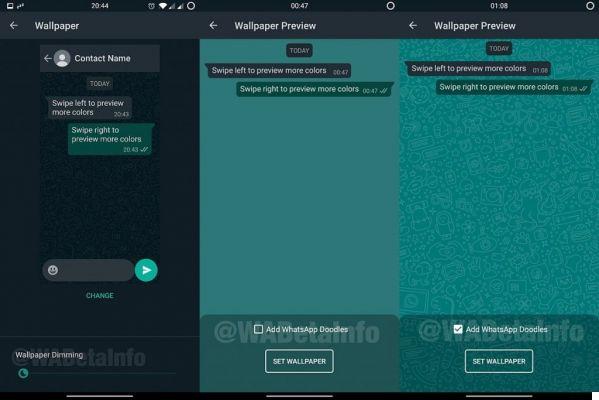The width and height of the screenshot is (599, 400).
Task: Tap alarm icon in status bar
Action: click(151, 6)
